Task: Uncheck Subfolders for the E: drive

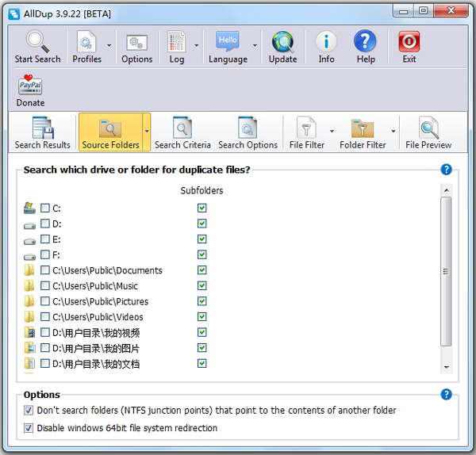Action: 202,239
